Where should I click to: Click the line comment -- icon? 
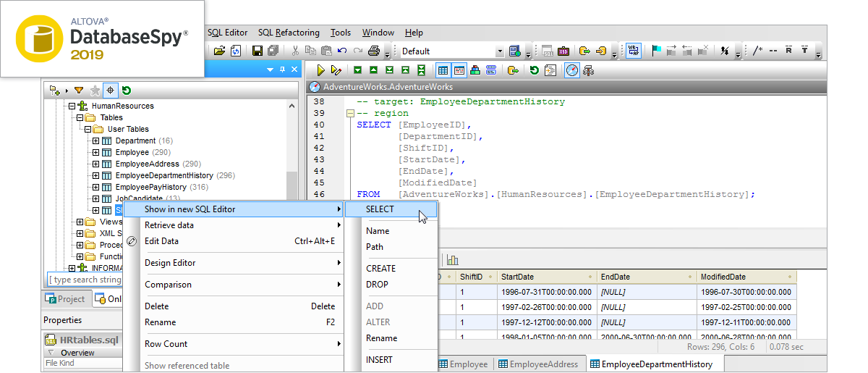coord(773,51)
